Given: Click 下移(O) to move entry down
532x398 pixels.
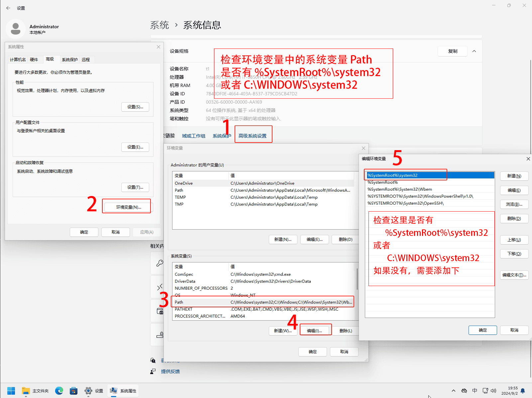Looking at the screenshot, I should (x=514, y=254).
